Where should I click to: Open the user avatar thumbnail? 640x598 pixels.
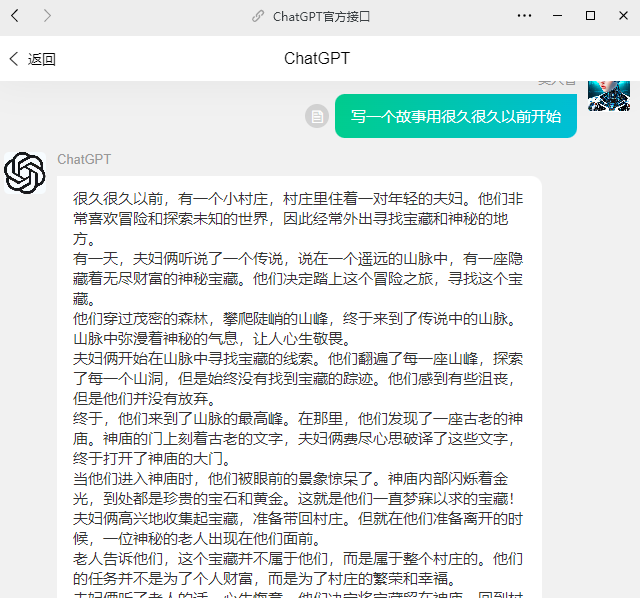point(609,96)
